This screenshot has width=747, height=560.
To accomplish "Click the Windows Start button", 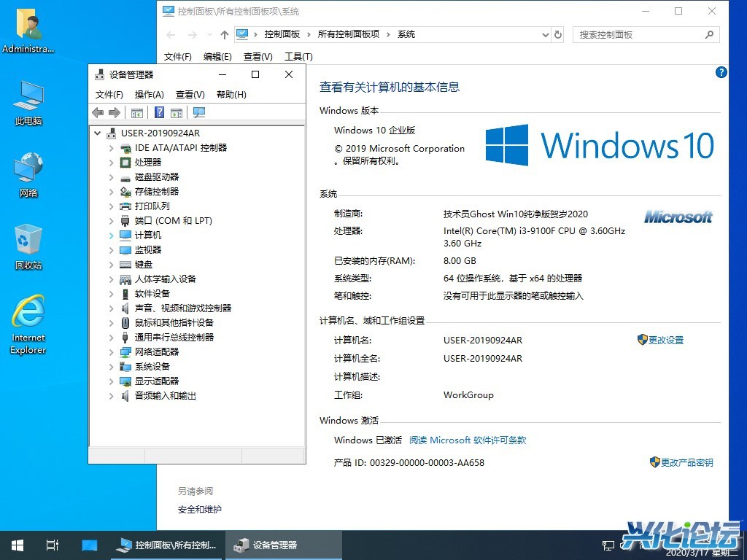I will coord(17,545).
